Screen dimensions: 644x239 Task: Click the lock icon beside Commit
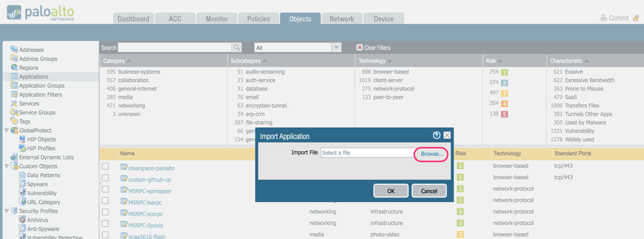(x=636, y=18)
